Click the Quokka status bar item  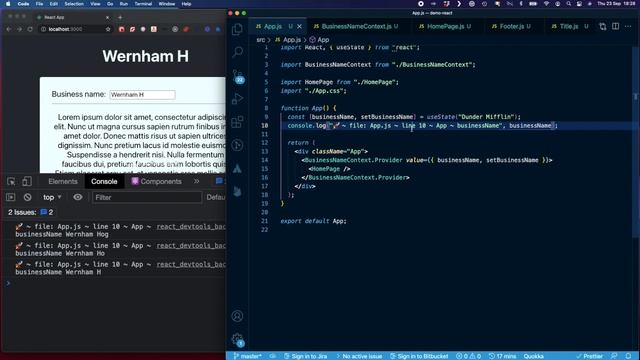click(533, 356)
